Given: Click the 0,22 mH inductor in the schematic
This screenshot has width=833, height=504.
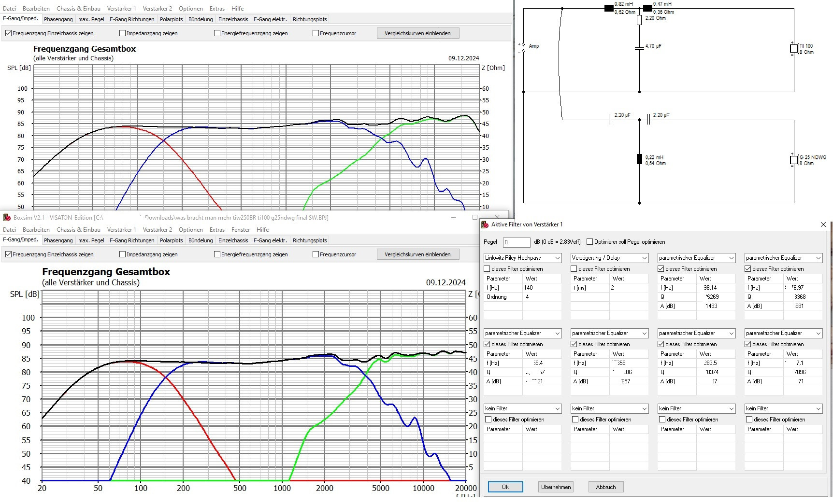Looking at the screenshot, I should pos(639,159).
